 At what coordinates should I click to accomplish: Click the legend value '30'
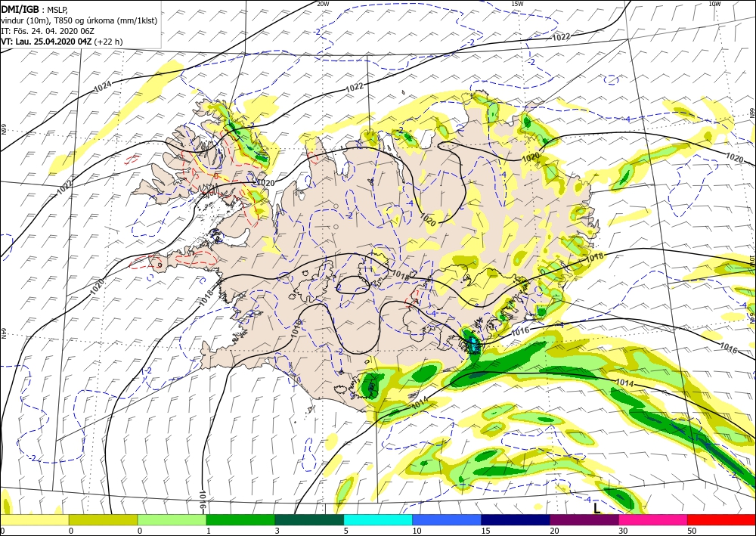[x=623, y=531]
